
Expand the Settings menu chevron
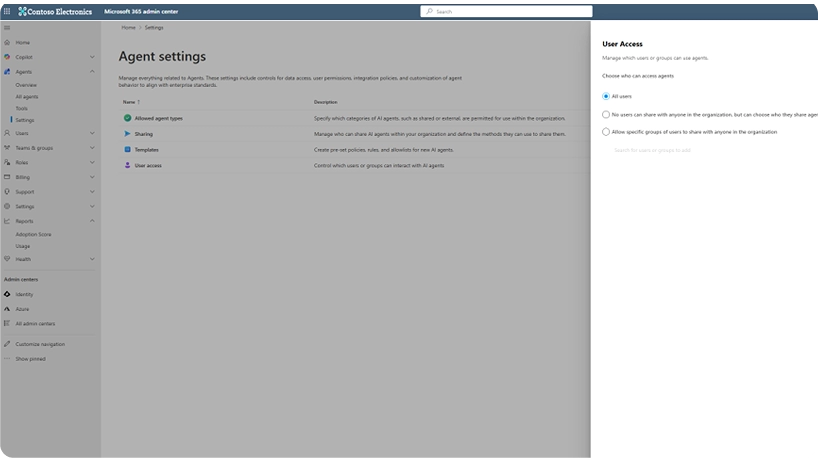pyautogui.click(x=92, y=206)
